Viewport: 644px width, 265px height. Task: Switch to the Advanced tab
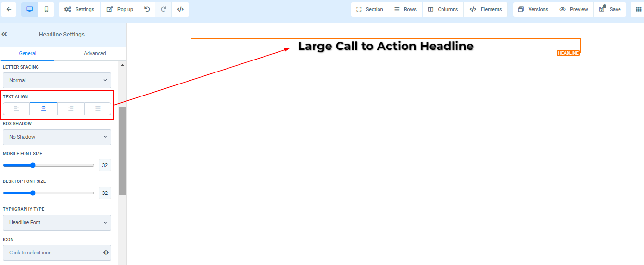(x=95, y=53)
